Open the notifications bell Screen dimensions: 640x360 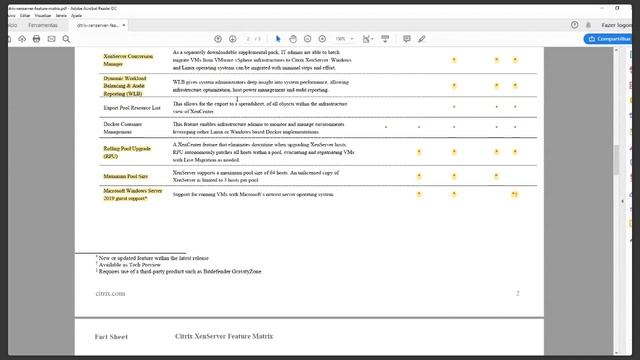(588, 25)
